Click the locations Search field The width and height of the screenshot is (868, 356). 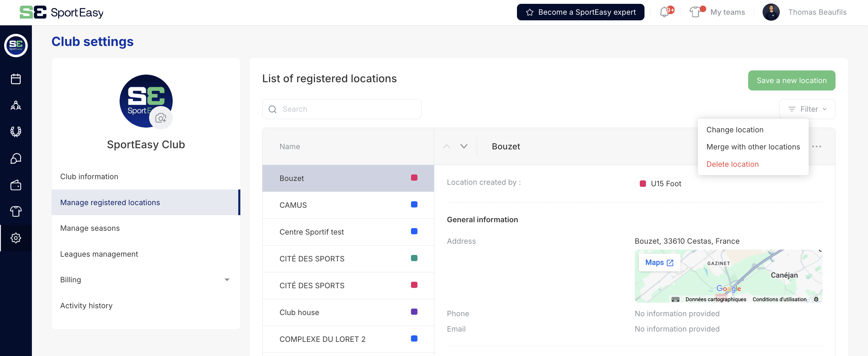(x=342, y=109)
